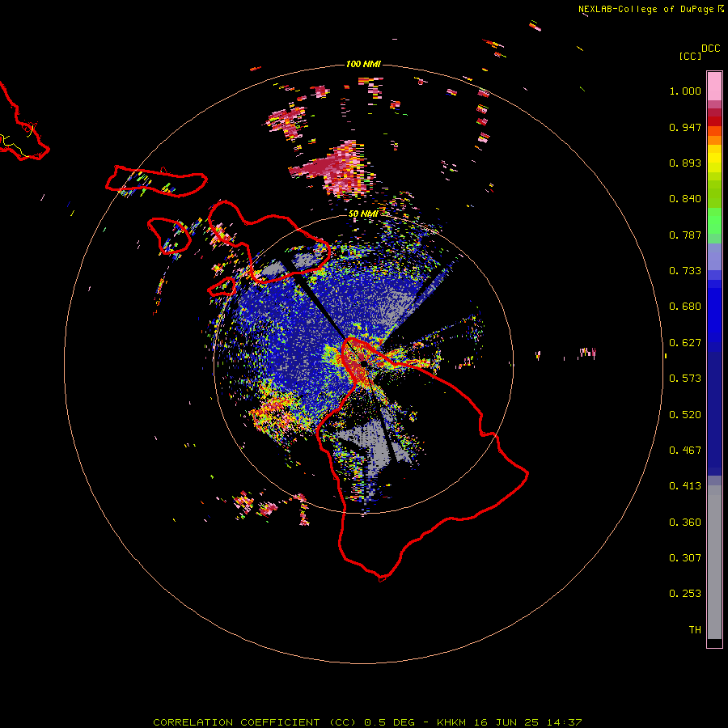Screen dimensions: 728x728
Task: Click the 0.467 scale value
Action: [x=685, y=451]
